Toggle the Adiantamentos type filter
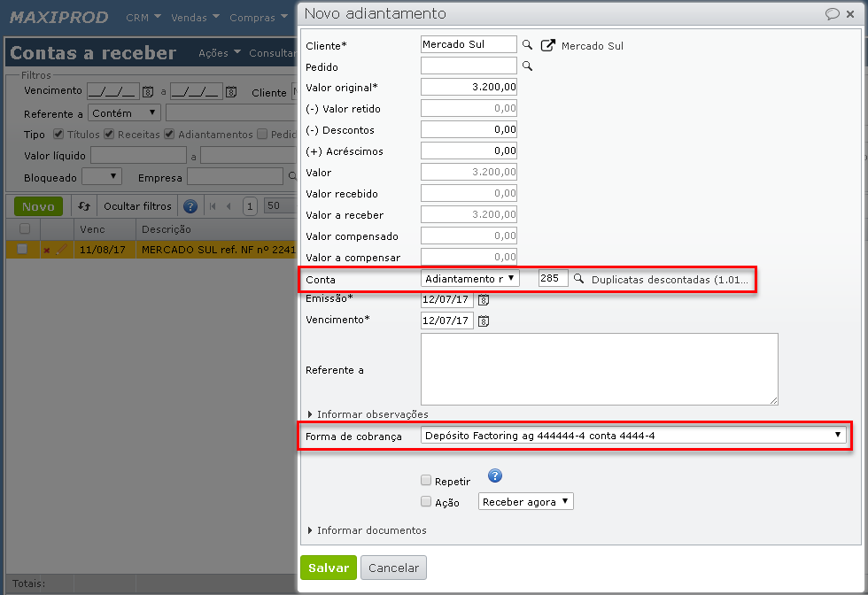This screenshot has height=595, width=868. click(x=169, y=134)
